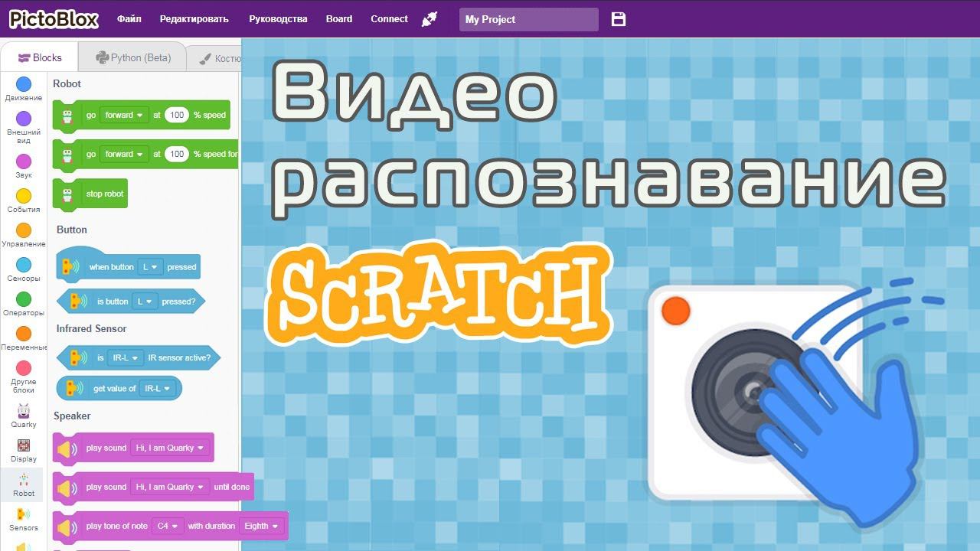Viewport: 980px width, 551px height.
Task: Select the Сенсоры block category
Action: click(x=24, y=269)
